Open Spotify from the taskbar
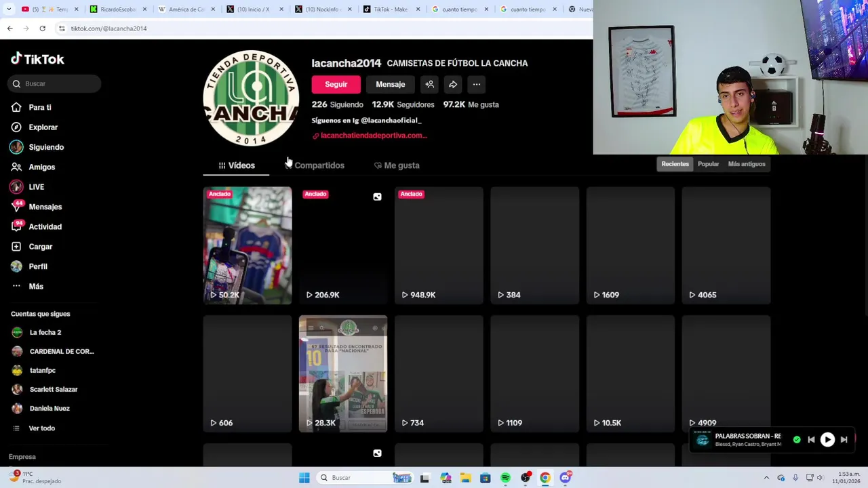Viewport: 868px width, 488px height. coord(505,478)
